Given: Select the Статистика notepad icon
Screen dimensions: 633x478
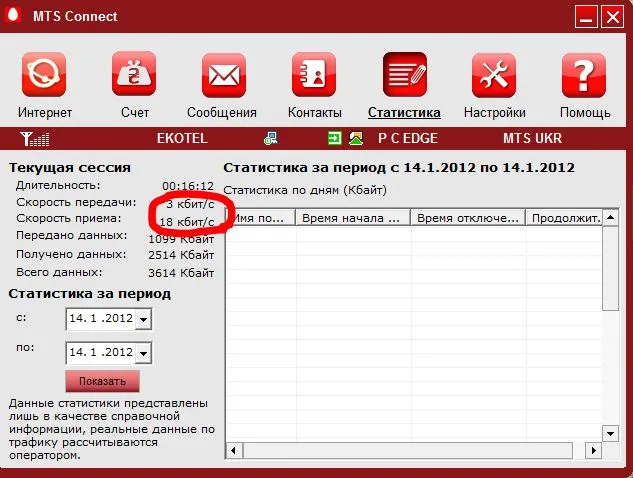Looking at the screenshot, I should (x=405, y=74).
